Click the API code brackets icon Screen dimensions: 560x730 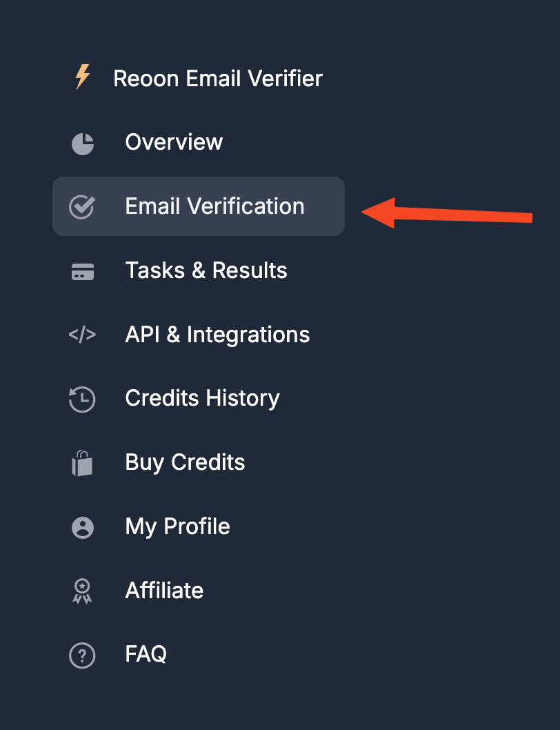(x=82, y=334)
